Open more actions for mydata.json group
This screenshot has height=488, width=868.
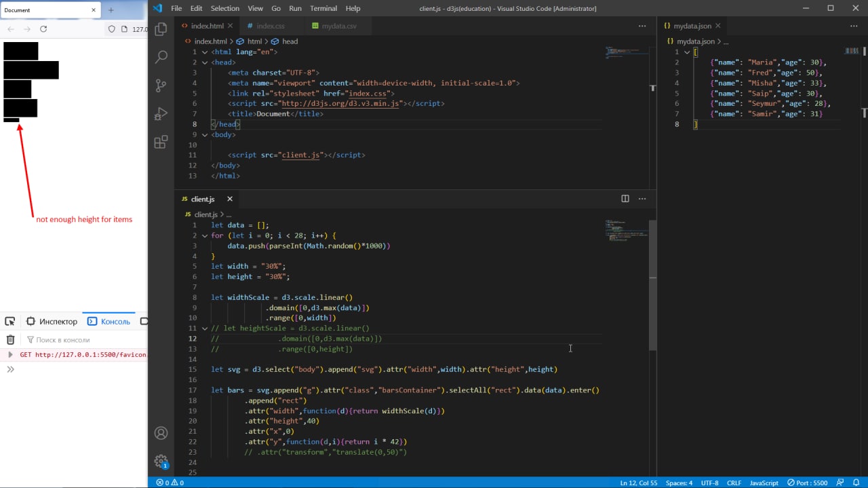click(x=854, y=26)
